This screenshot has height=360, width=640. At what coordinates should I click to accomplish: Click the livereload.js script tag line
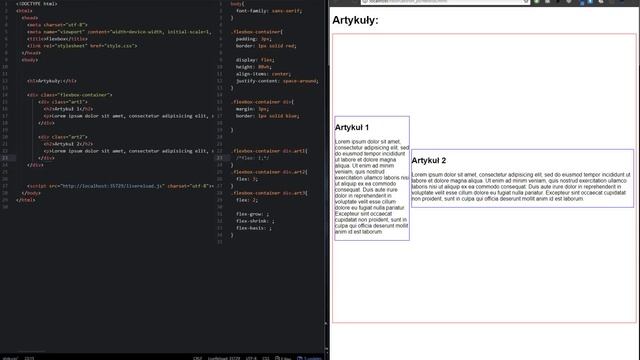pyautogui.click(x=120, y=186)
